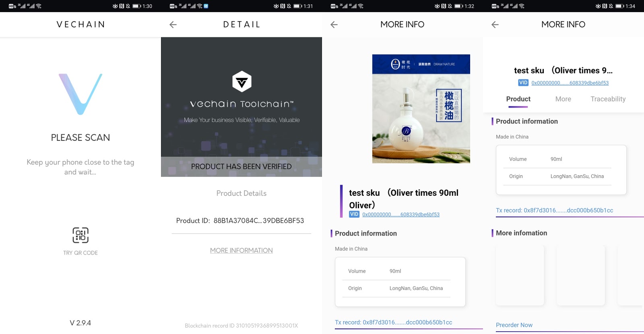Open the MORE INFORMATION link
The image size is (644, 334).
point(242,250)
